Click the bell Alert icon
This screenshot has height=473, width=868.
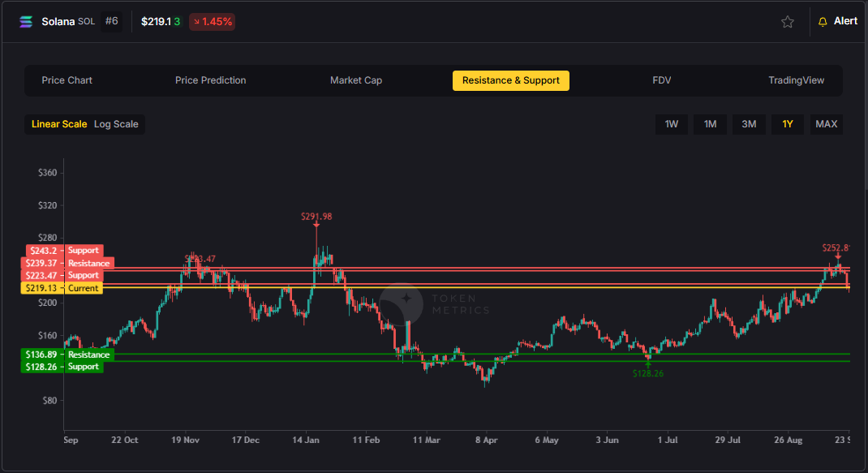tap(823, 22)
